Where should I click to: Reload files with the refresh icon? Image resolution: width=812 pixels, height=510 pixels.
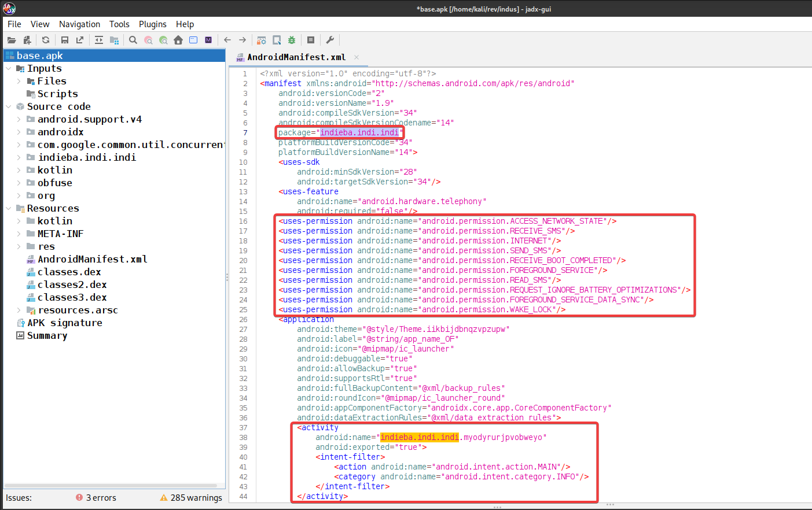click(46, 40)
